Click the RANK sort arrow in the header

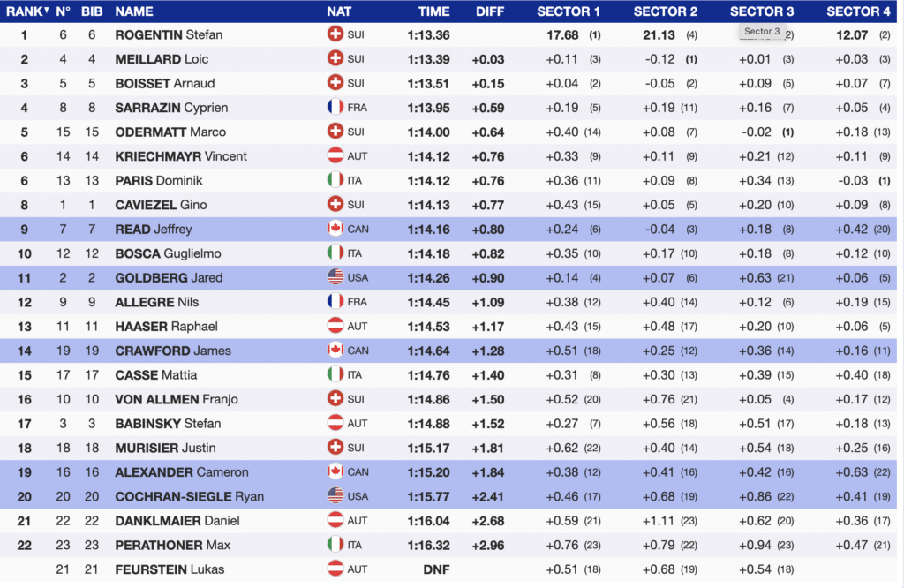pos(47,11)
